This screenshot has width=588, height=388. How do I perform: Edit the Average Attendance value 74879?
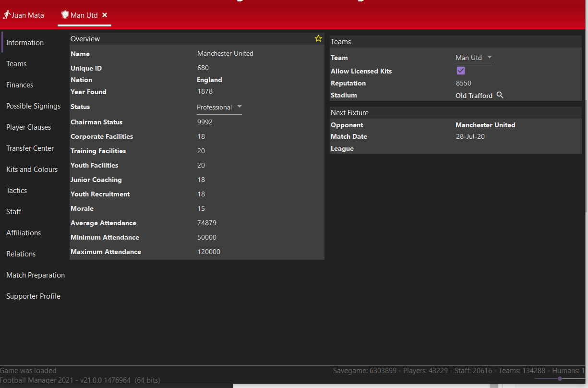point(207,223)
